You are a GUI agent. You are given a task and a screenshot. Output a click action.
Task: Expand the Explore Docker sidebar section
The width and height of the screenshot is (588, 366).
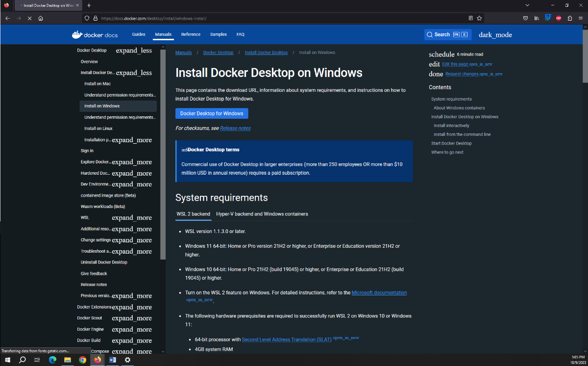point(132,162)
